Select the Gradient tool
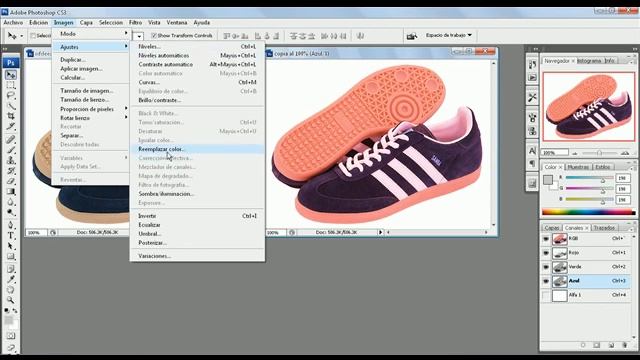The height and width of the screenshot is (360, 640). 11,191
